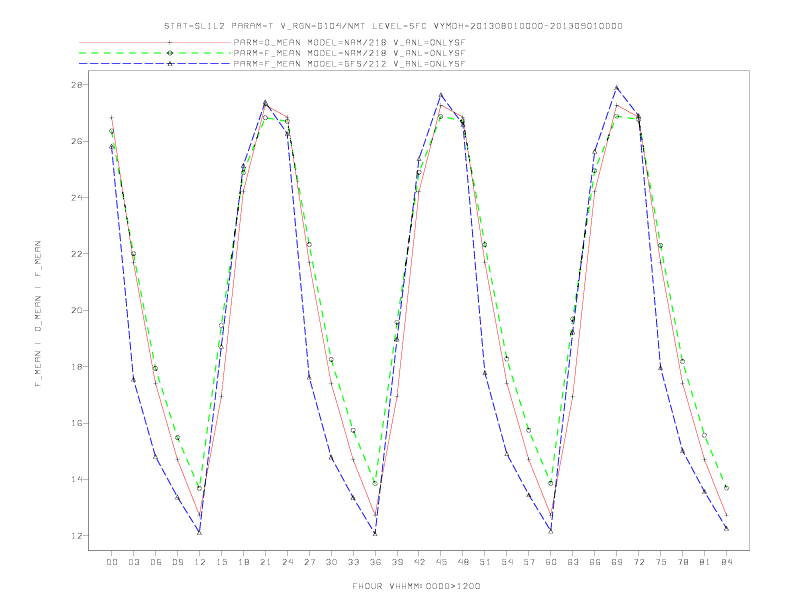Click the x-axis forecast hour label 81
The width and height of the screenshot is (792, 612).
point(705,562)
